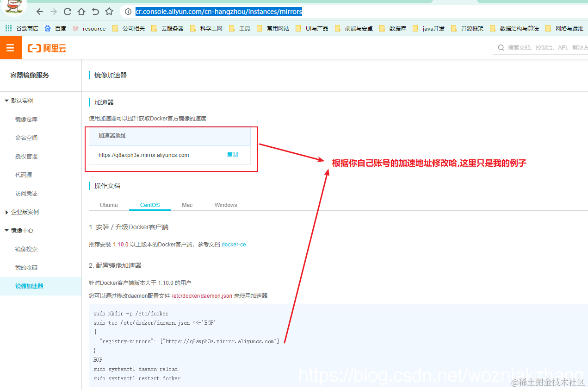Open the orange hamburger menu
Viewport: 588px width, 390px height.
11,48
